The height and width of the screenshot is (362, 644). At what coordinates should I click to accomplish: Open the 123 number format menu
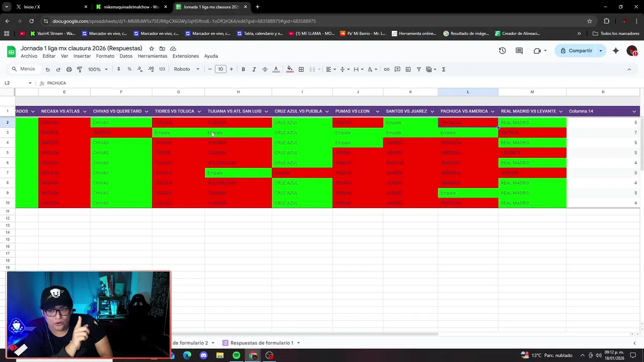coord(162,69)
